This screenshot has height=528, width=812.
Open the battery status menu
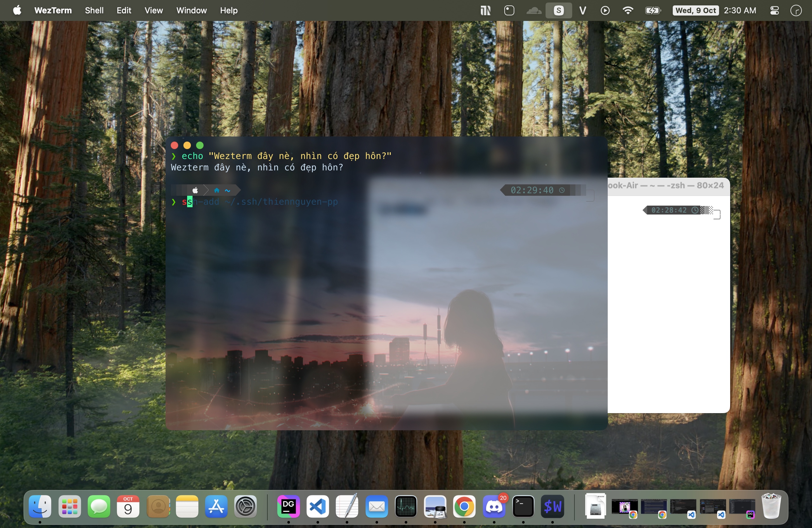(x=653, y=10)
